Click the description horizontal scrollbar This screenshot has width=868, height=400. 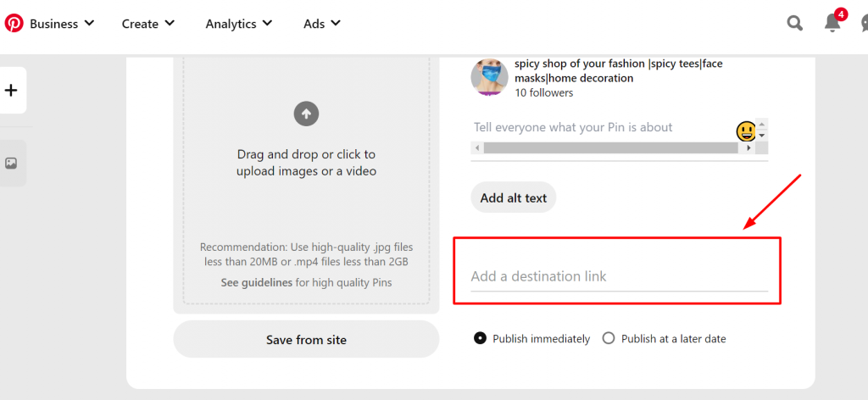point(610,148)
